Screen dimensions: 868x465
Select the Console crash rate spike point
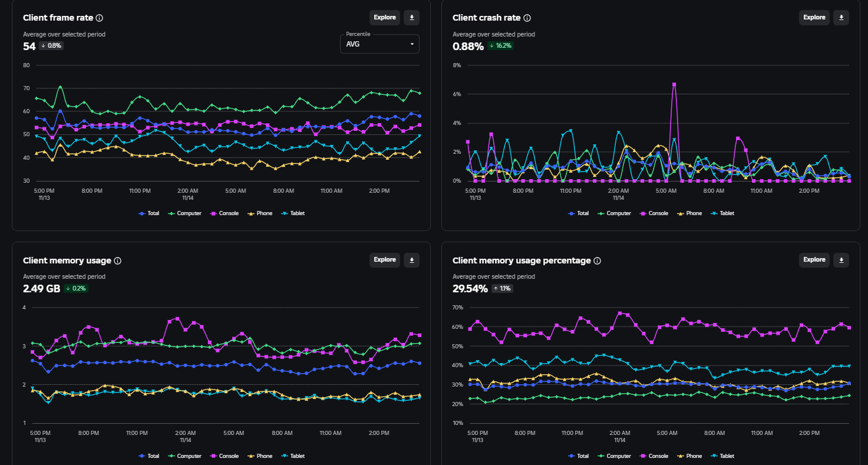point(674,84)
